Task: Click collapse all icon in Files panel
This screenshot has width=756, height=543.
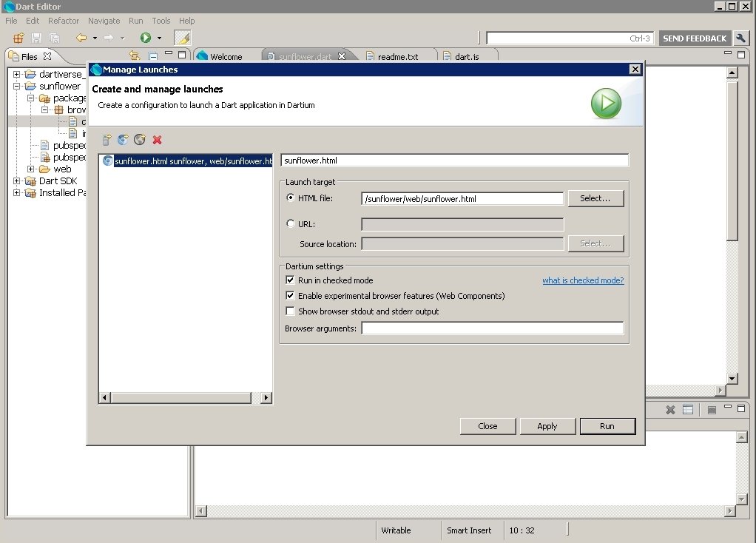Action: pyautogui.click(x=153, y=56)
